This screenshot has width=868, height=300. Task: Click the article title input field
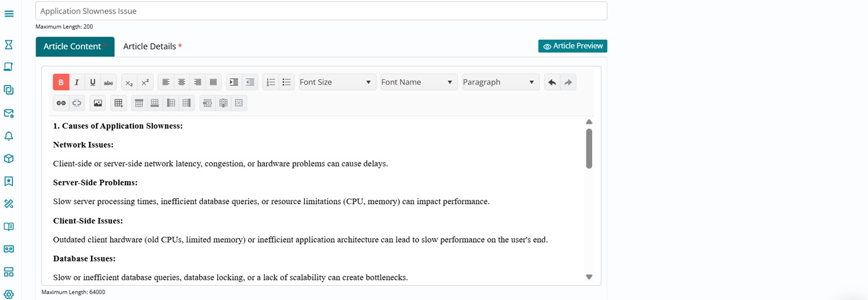321,11
